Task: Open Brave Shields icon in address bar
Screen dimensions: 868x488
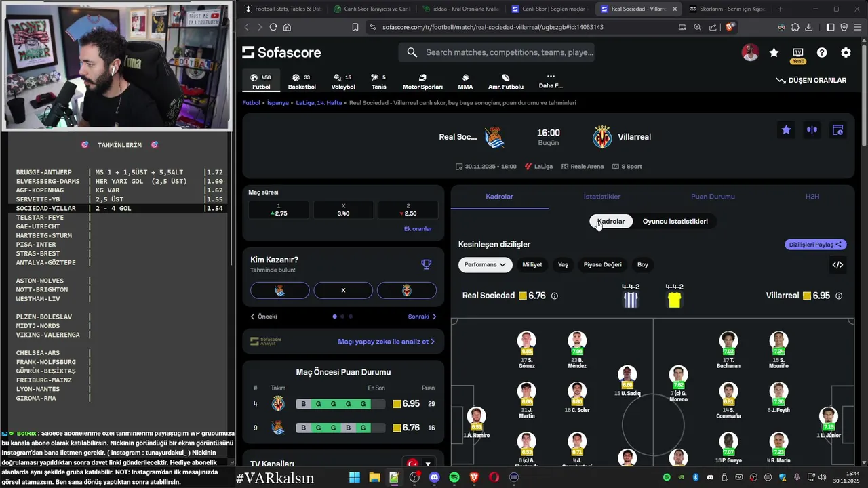Action: (x=730, y=27)
